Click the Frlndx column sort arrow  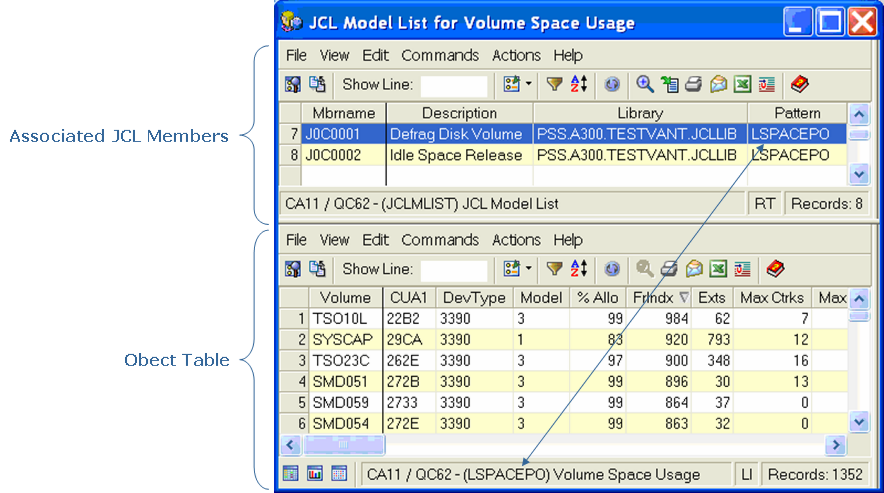click(x=684, y=297)
